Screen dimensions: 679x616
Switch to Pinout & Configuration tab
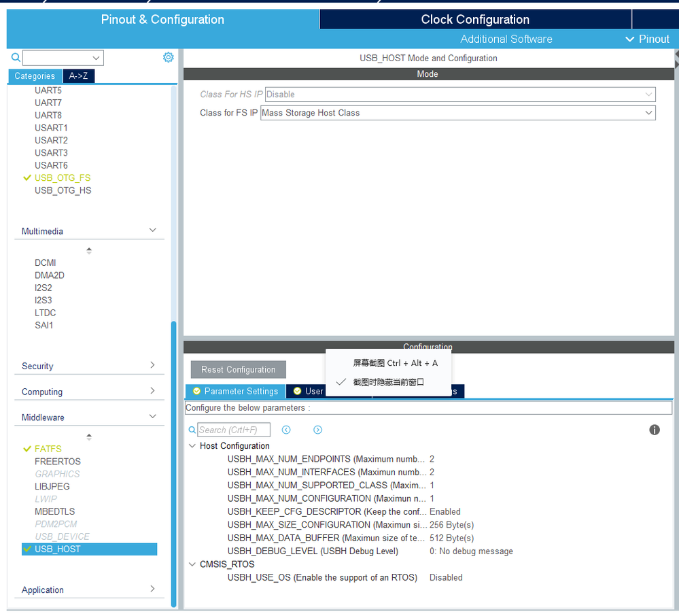[163, 20]
